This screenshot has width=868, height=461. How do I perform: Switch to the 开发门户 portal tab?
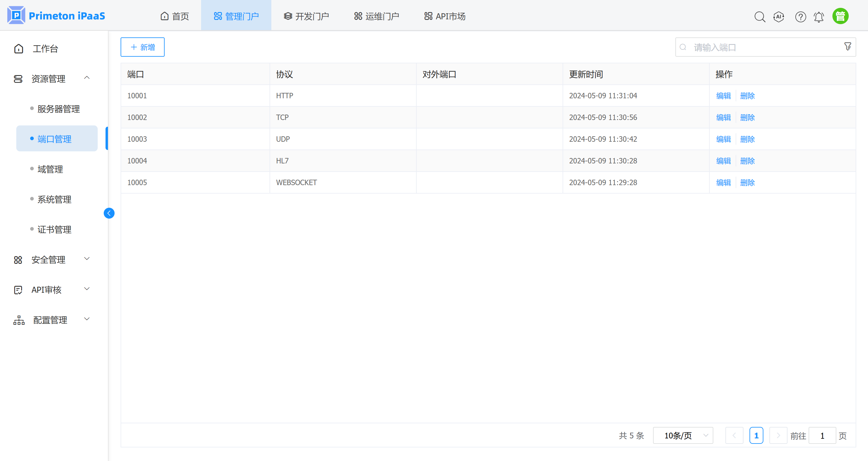(x=306, y=15)
